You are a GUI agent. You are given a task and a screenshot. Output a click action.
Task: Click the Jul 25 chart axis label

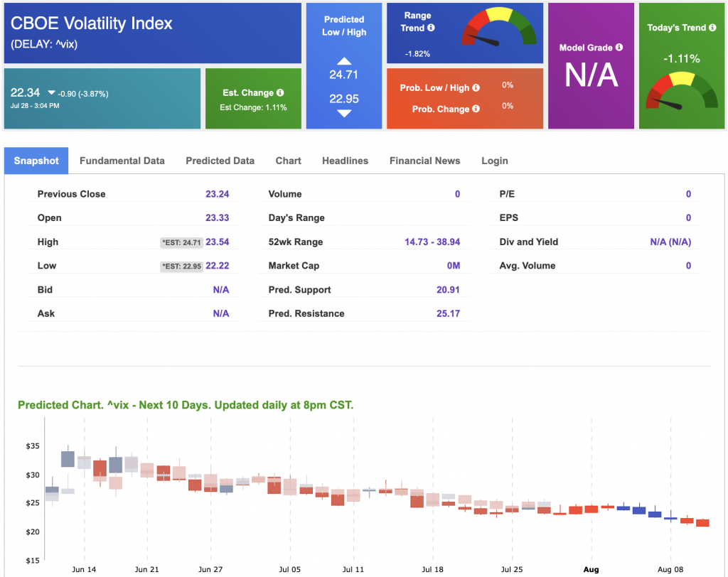click(x=512, y=569)
